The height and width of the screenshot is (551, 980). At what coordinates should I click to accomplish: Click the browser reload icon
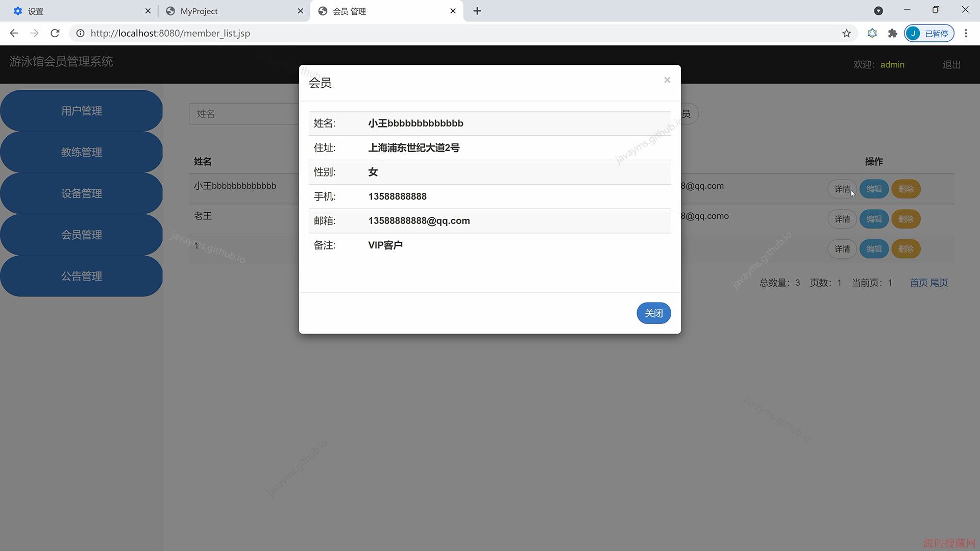(55, 34)
